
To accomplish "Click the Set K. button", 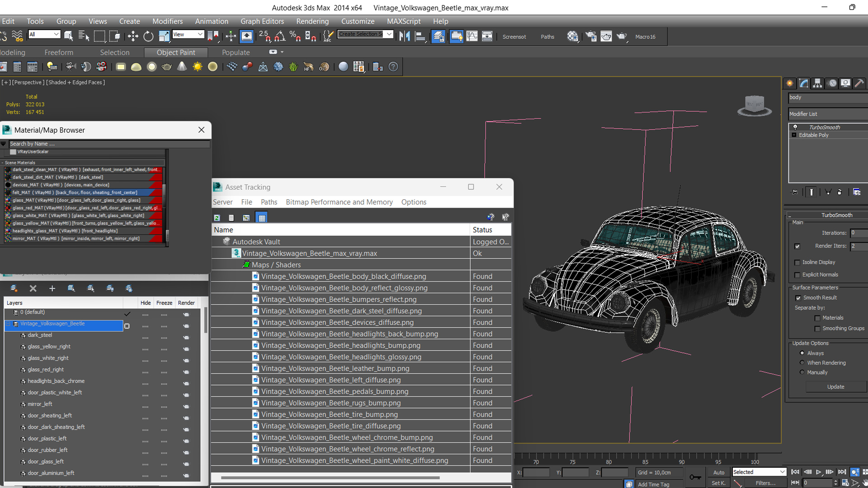I will click(718, 483).
